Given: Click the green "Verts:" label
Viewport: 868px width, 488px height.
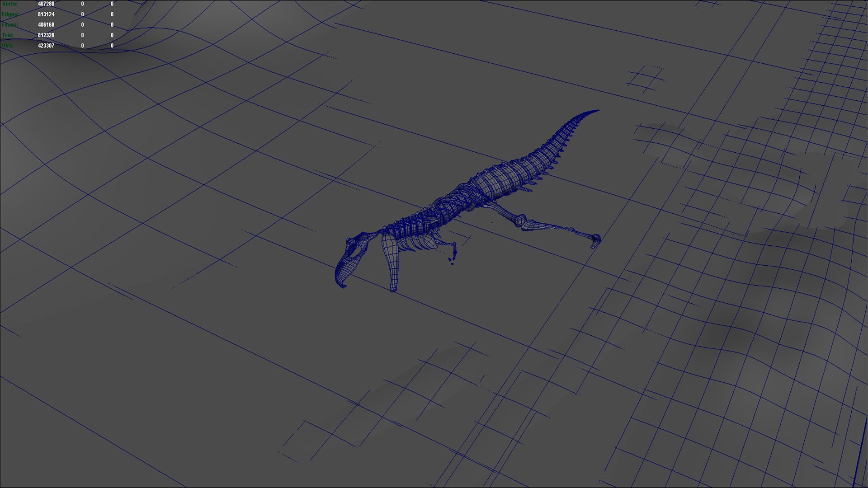Looking at the screenshot, I should tap(9, 4).
